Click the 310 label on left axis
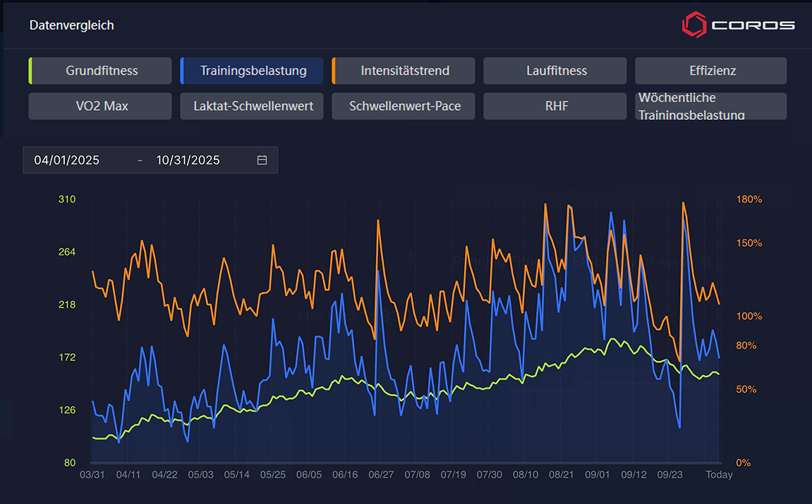 pyautogui.click(x=66, y=199)
